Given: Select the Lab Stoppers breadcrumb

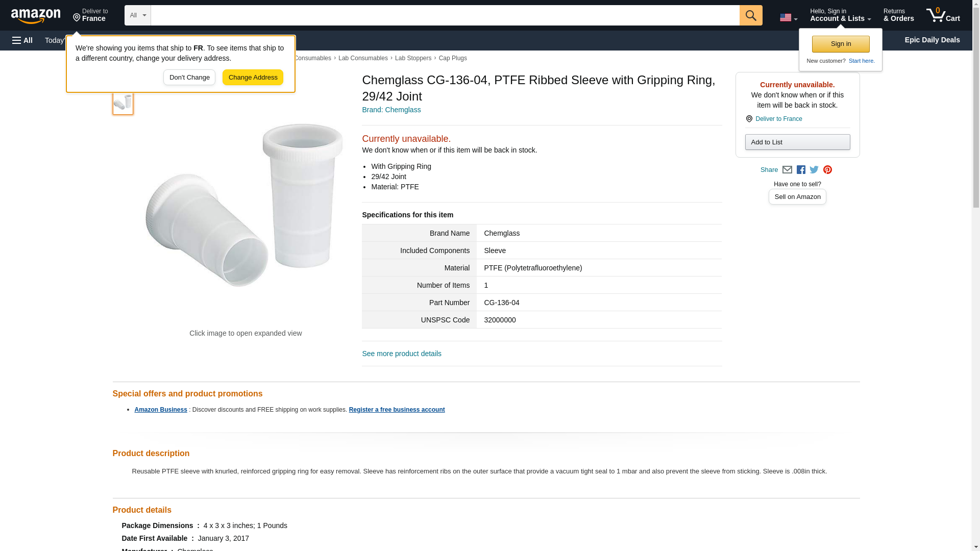Looking at the screenshot, I should [413, 58].
